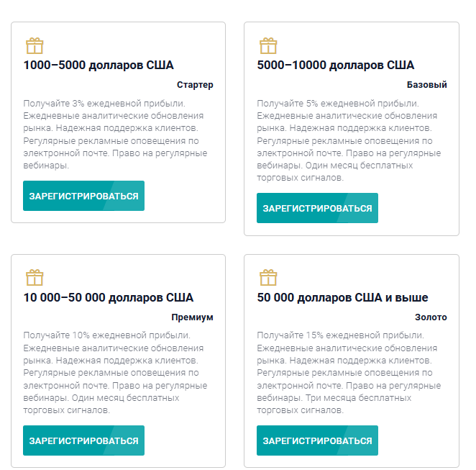Select the 1000–5000 долларов США heading
The image size is (476, 470).
point(99,65)
